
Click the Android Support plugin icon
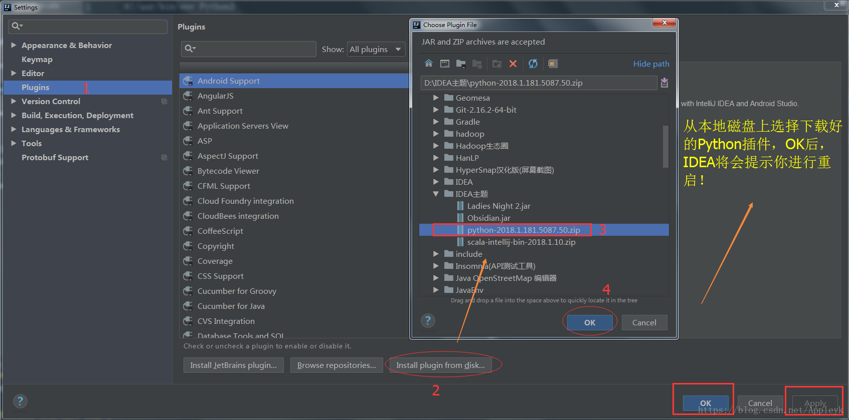[188, 81]
